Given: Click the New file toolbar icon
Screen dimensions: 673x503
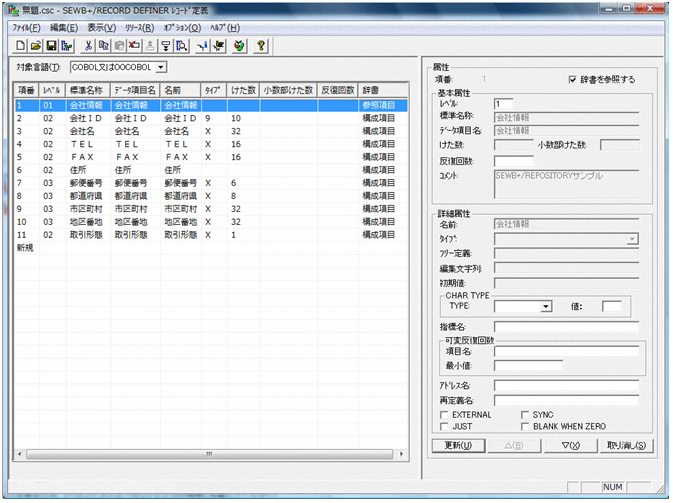Looking at the screenshot, I should (x=22, y=46).
